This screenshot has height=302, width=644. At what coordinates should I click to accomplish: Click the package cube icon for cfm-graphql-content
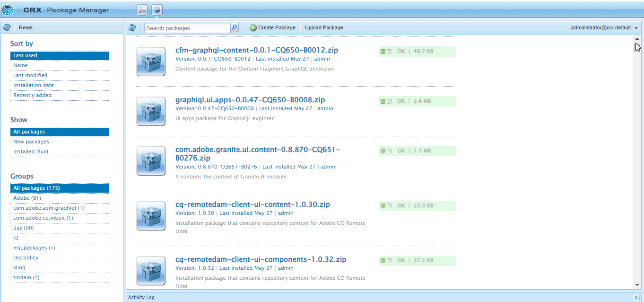click(x=150, y=62)
